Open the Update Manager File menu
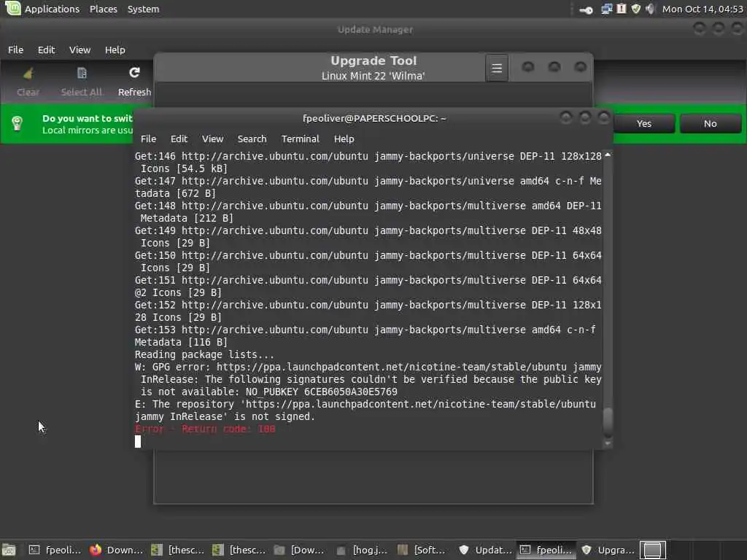 (16, 50)
